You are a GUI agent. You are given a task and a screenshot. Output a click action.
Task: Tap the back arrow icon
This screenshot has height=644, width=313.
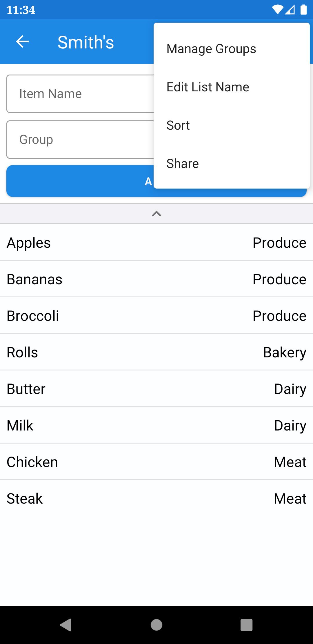click(22, 42)
